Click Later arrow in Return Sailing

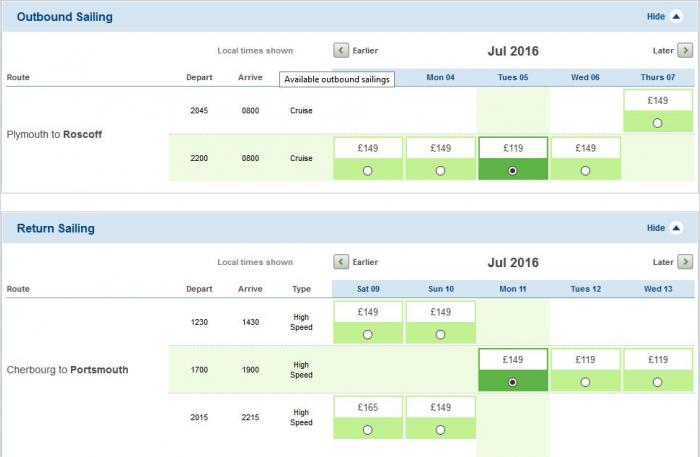tap(685, 262)
